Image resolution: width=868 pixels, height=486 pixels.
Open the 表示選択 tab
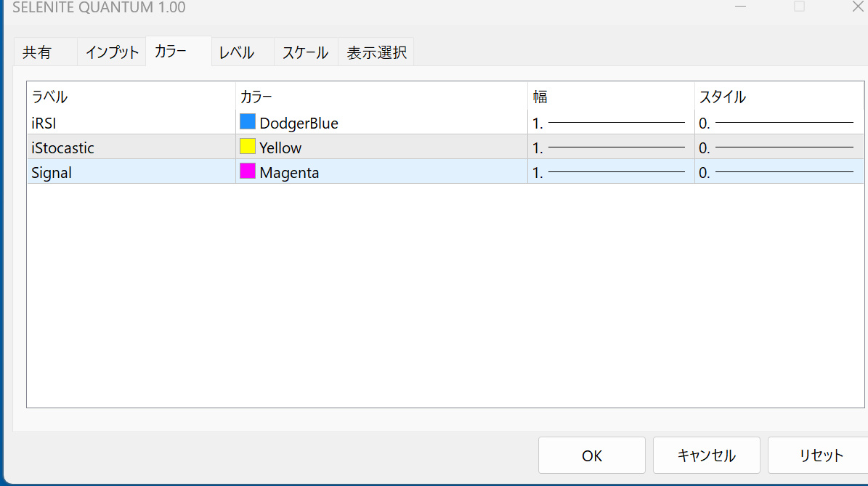click(376, 52)
